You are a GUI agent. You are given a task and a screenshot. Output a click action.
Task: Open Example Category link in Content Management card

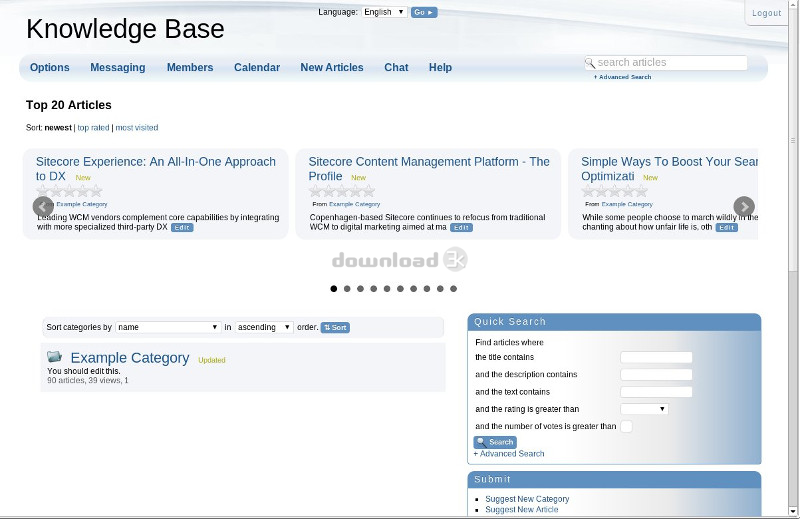[355, 204]
